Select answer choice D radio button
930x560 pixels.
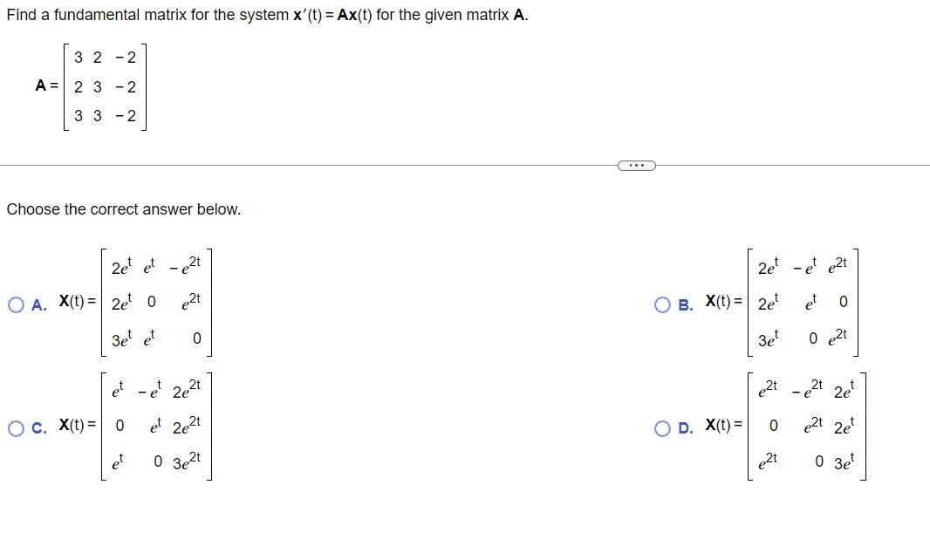click(661, 427)
